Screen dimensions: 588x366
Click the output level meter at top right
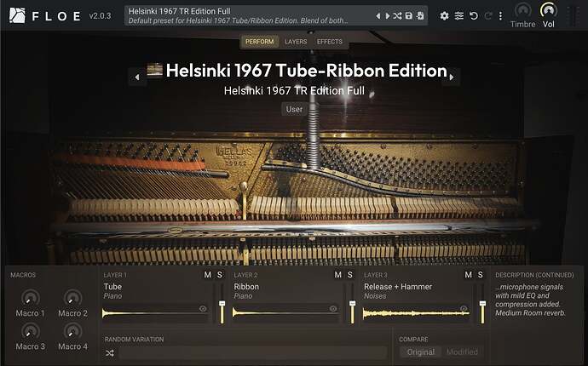pyautogui.click(x=573, y=15)
